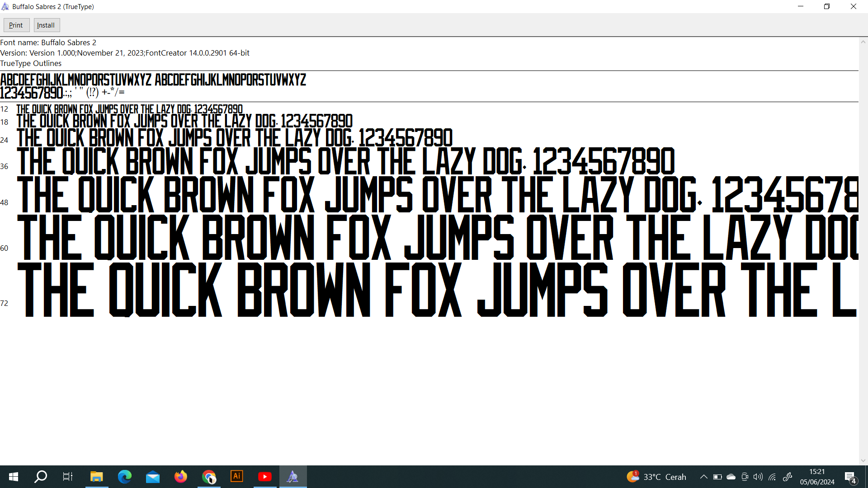The image size is (868, 488).
Task: Click the Install font button
Action: 46,25
